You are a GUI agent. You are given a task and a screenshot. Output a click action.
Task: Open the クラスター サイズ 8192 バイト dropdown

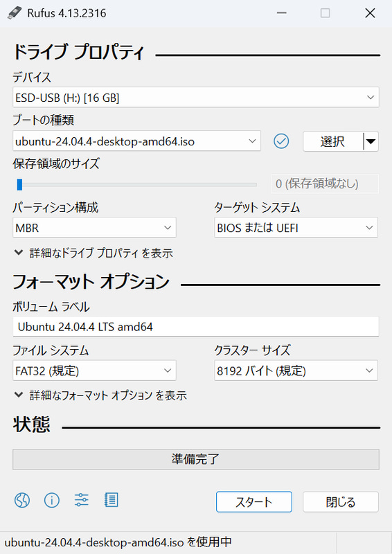(x=296, y=370)
